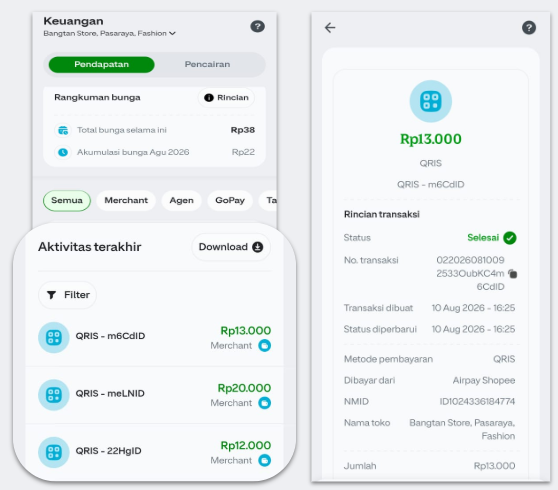Open Rincian for Rangkuman bunga

(x=226, y=98)
